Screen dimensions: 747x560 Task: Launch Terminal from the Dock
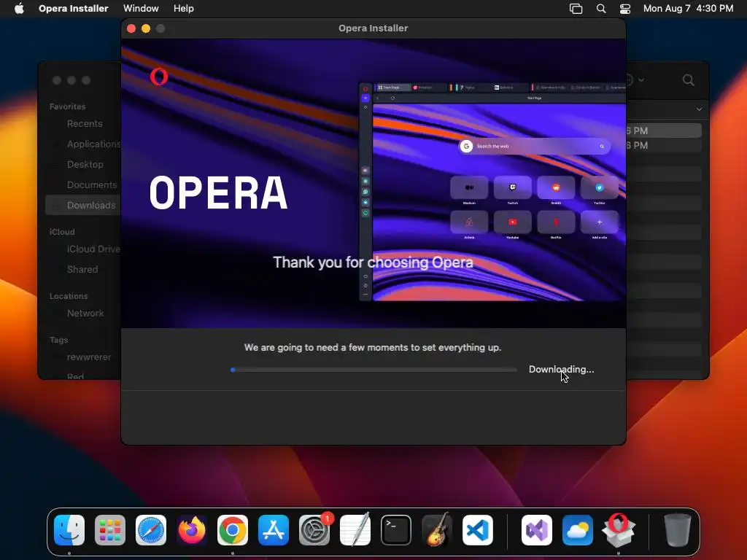pyautogui.click(x=396, y=530)
